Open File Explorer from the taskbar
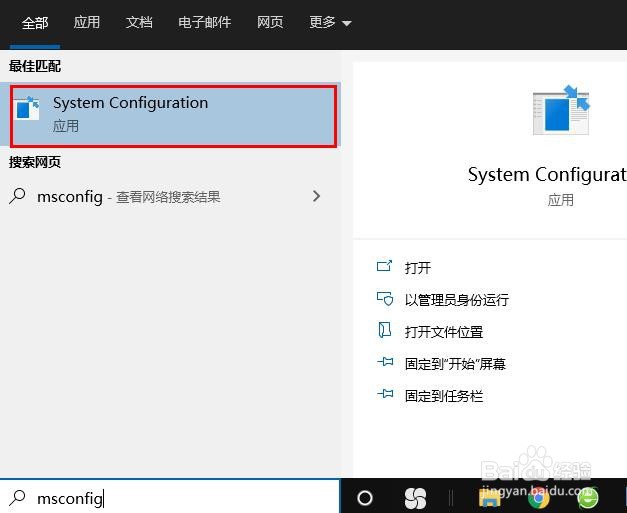 tap(489, 498)
